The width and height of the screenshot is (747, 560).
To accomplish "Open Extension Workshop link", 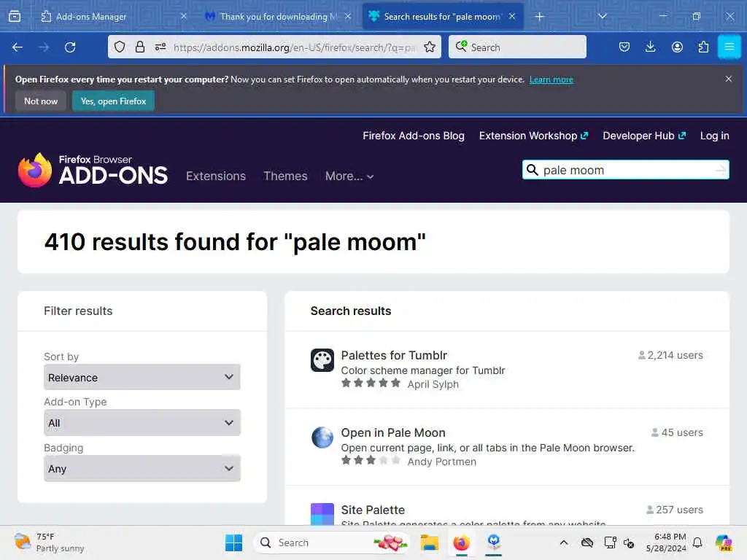I will 533,136.
